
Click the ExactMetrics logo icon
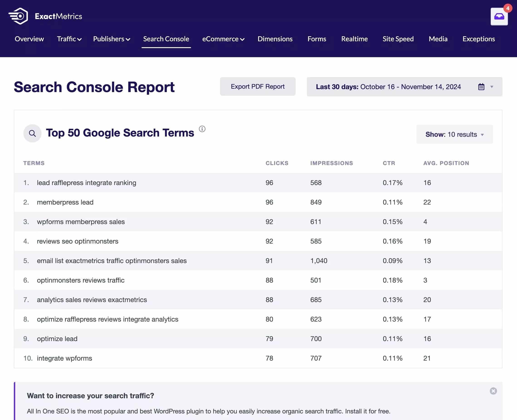pos(18,16)
